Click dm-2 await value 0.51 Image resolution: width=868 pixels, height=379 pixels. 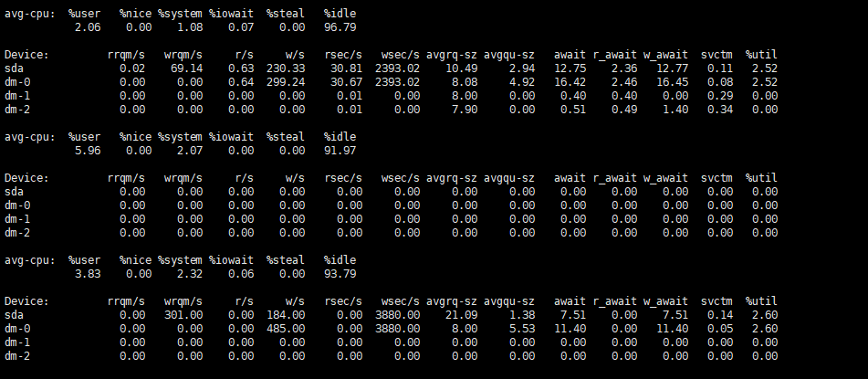pos(573,110)
